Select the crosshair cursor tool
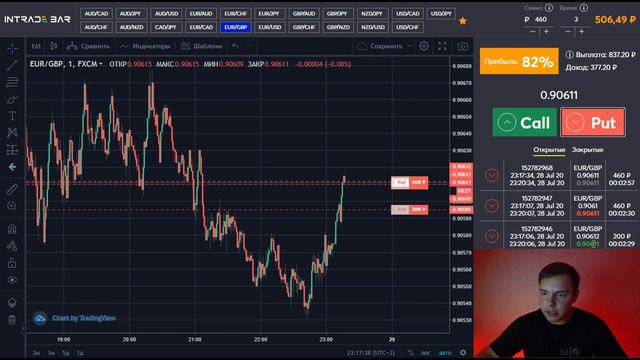 pos(12,48)
